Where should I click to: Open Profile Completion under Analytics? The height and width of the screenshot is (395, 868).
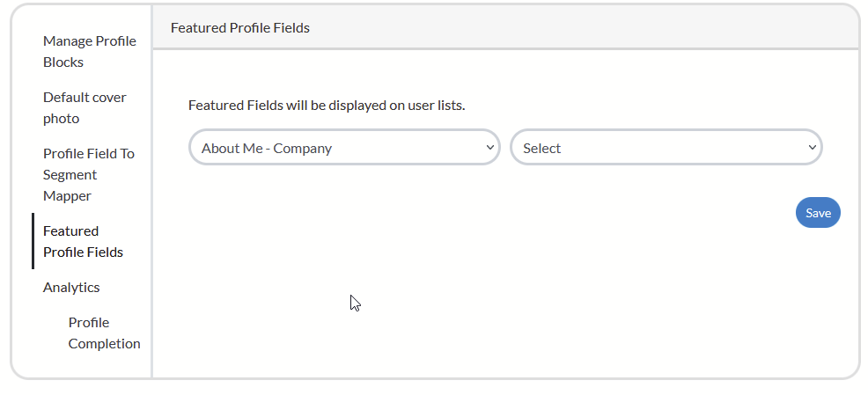point(104,333)
